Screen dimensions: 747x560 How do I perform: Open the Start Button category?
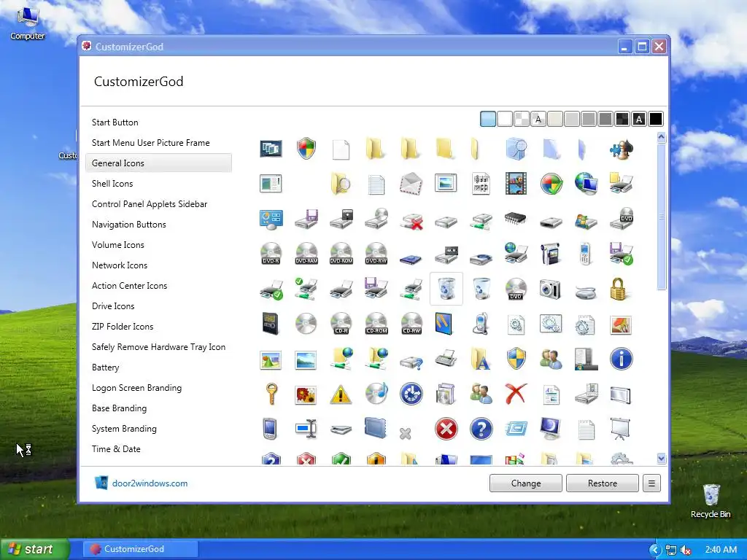click(158, 122)
